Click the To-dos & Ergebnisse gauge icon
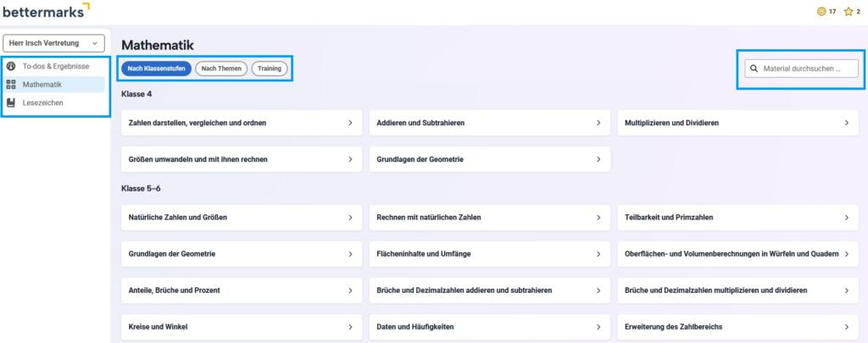The width and height of the screenshot is (868, 343). pyautogui.click(x=11, y=66)
